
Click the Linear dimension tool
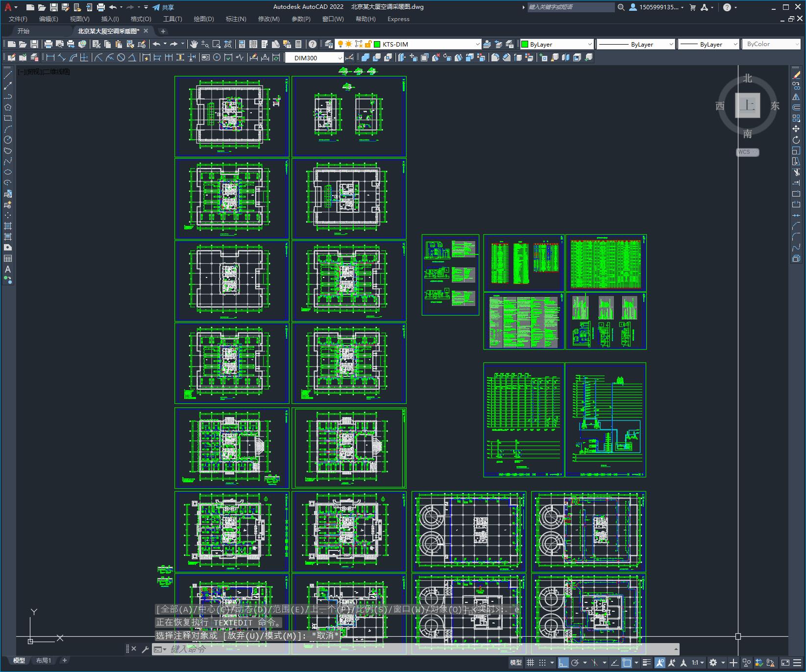(x=50, y=58)
